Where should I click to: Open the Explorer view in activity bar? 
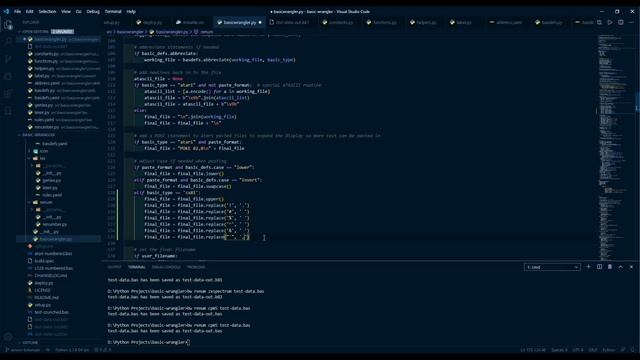click(8, 25)
